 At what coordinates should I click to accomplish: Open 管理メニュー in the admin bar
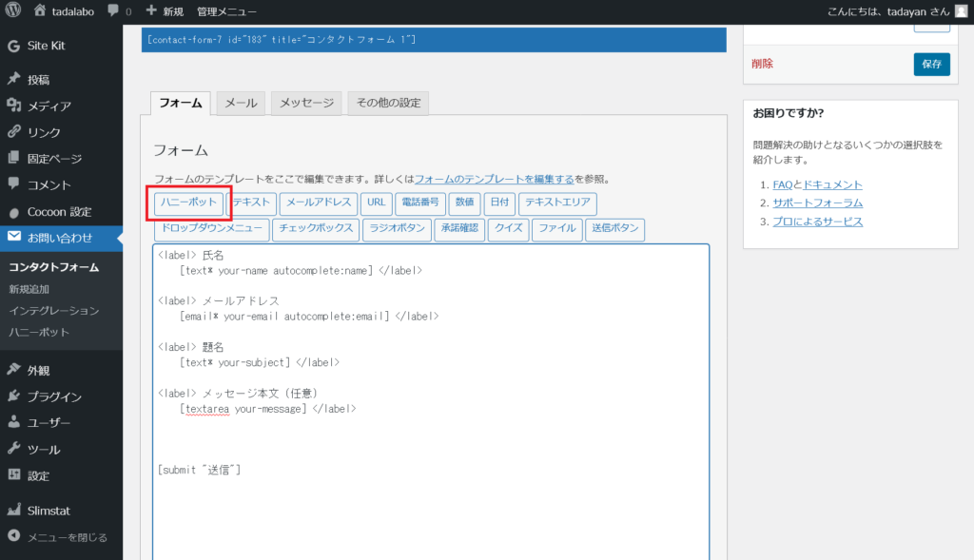tap(226, 11)
